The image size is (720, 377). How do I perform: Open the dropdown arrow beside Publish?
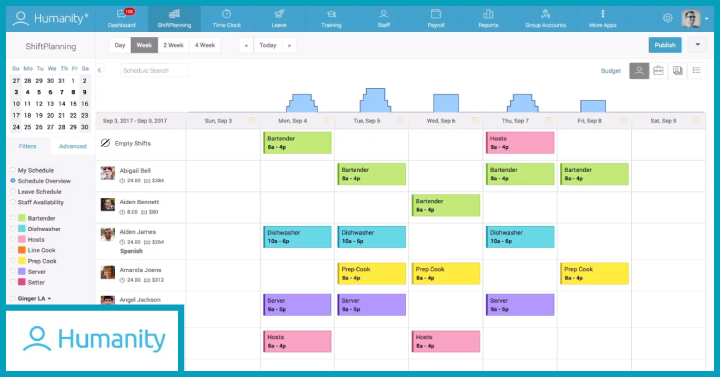[698, 45]
